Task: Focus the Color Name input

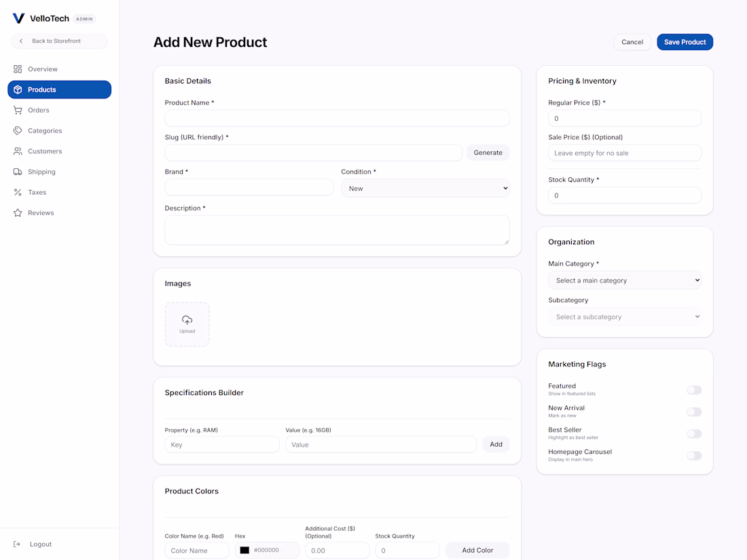Action: pyautogui.click(x=197, y=550)
